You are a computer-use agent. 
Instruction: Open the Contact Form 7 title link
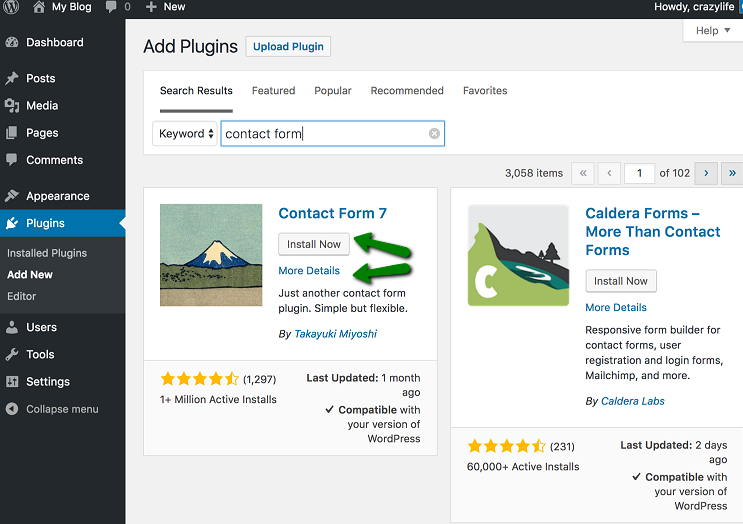click(333, 213)
